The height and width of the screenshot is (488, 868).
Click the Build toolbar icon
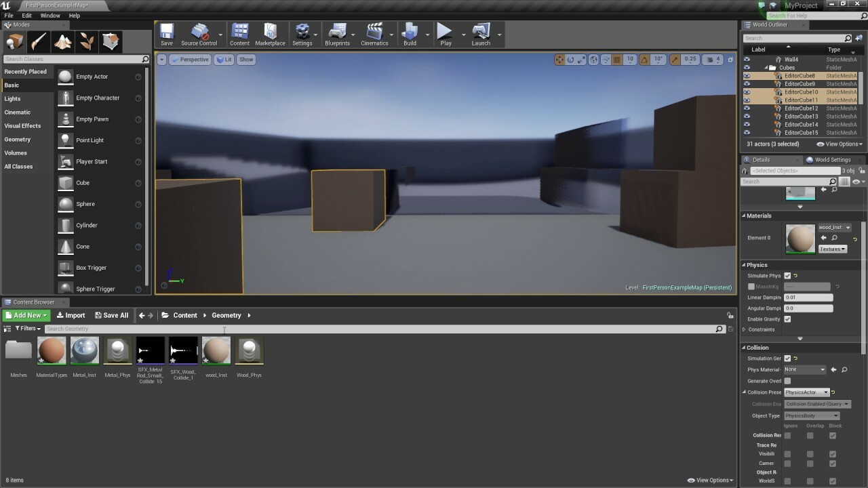coord(410,32)
